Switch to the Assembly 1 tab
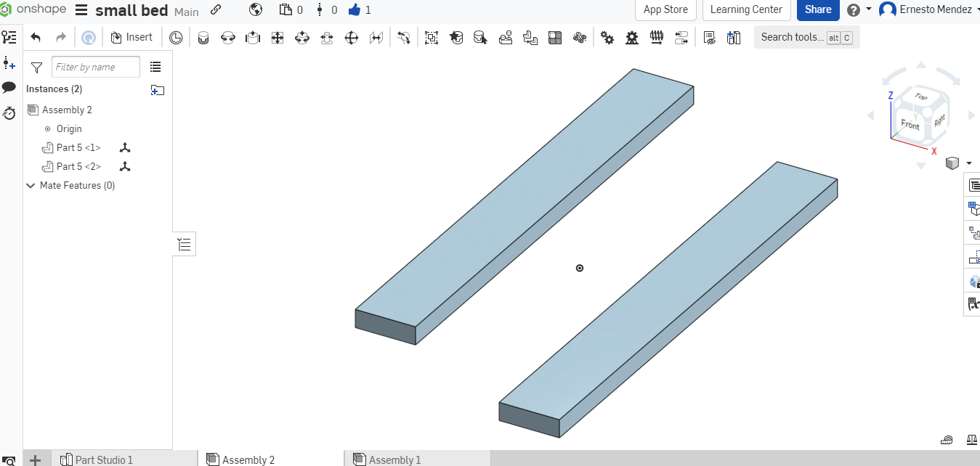The width and height of the screenshot is (980, 466). pyautogui.click(x=396, y=459)
